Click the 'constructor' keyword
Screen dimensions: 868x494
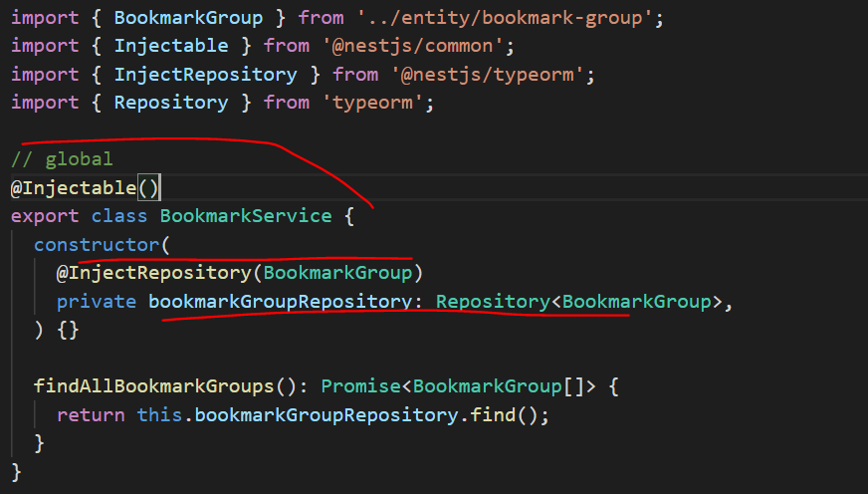tap(97, 244)
